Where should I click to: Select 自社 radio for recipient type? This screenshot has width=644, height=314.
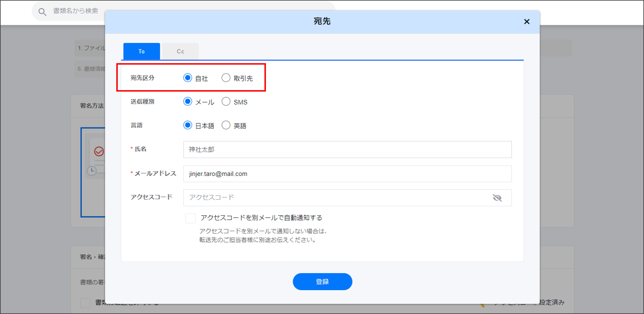[187, 78]
